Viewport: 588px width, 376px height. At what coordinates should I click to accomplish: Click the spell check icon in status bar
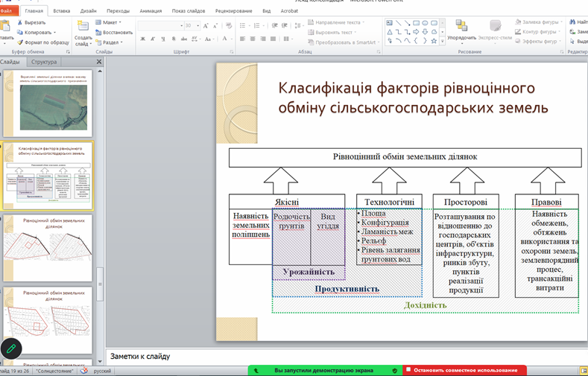coord(84,370)
